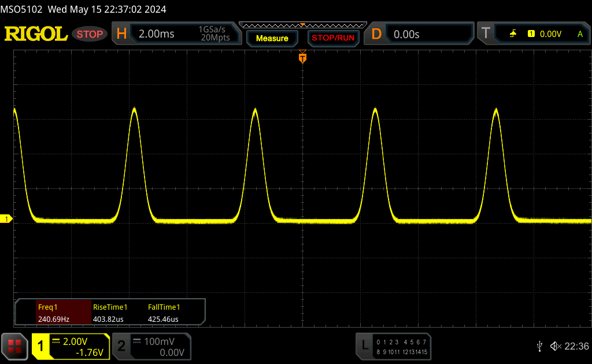Click the orange H horizontal icon
Viewport: 592px width, 364px height.
click(121, 34)
